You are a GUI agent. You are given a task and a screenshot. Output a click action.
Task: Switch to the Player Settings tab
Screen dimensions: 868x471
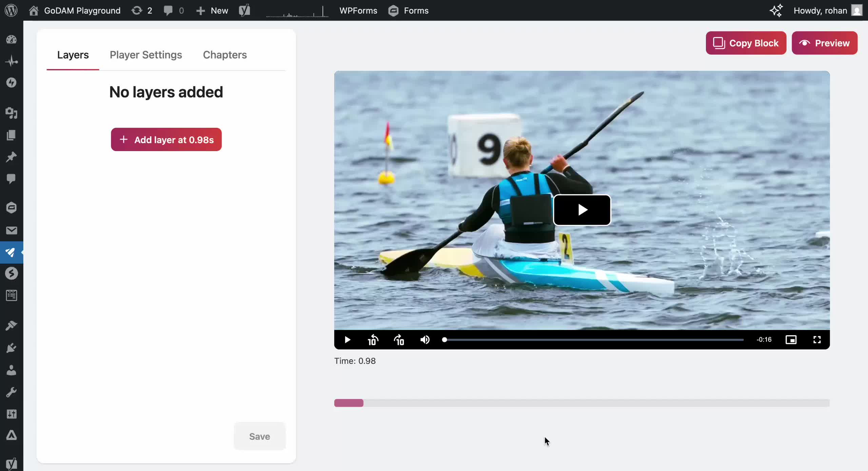click(x=145, y=55)
